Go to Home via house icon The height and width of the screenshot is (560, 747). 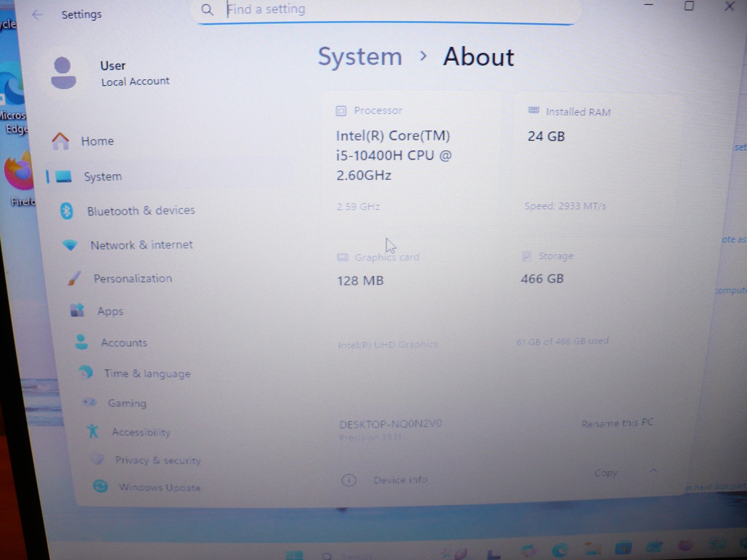pyautogui.click(x=60, y=140)
